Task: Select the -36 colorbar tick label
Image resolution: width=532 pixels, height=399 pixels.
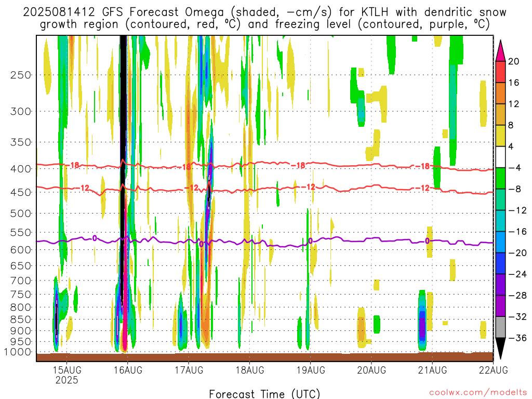Action: click(517, 338)
